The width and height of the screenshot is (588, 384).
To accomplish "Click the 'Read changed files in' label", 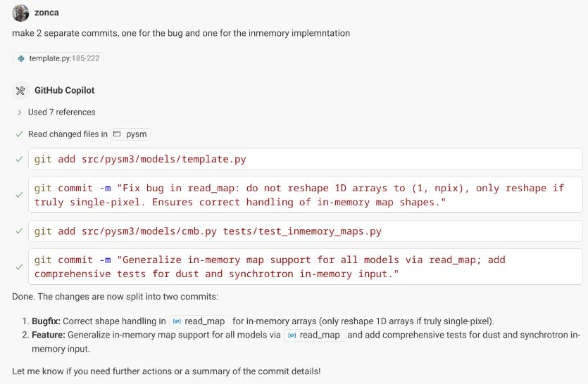I will [x=68, y=134].
